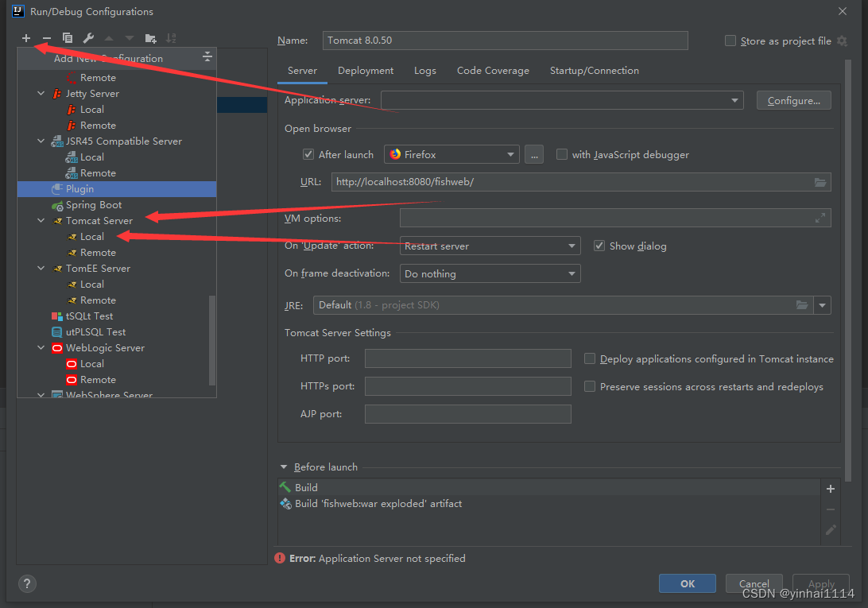Select Build 'fishweb:war exploded' artifact task
Screen dimensions: 868x608
(x=548, y=504)
